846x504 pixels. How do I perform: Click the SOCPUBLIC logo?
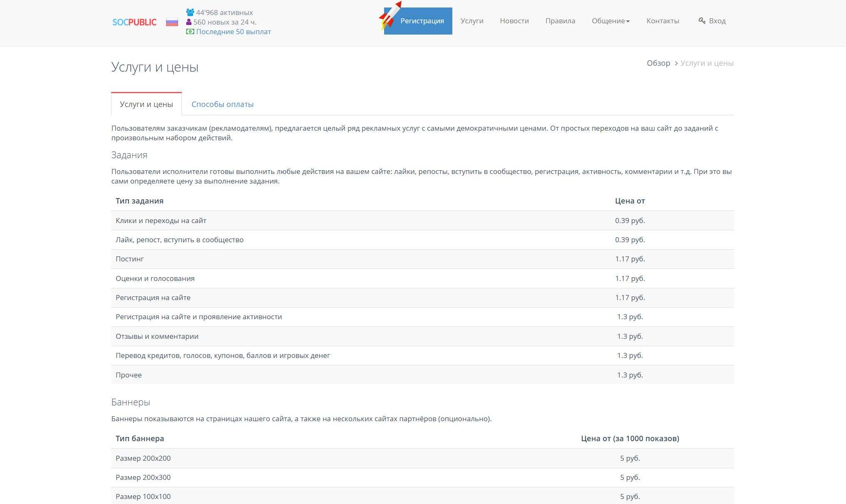134,22
